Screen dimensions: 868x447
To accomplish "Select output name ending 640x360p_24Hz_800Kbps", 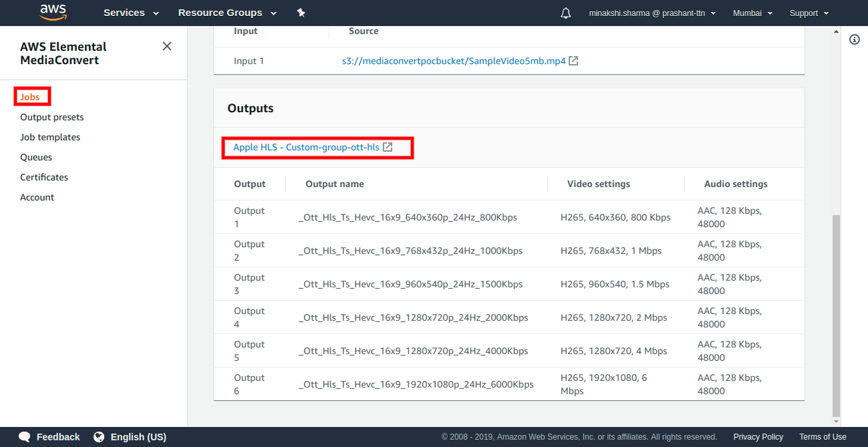I will [x=408, y=217].
